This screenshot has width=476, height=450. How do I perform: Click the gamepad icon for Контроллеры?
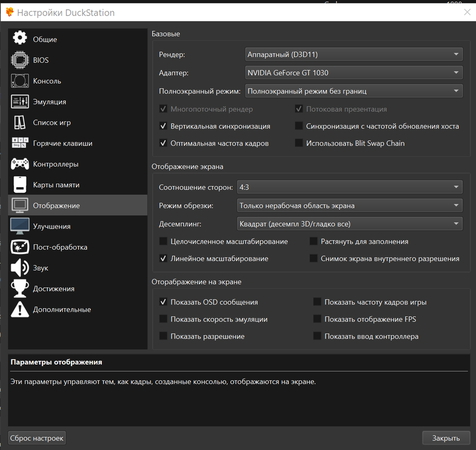[20, 164]
